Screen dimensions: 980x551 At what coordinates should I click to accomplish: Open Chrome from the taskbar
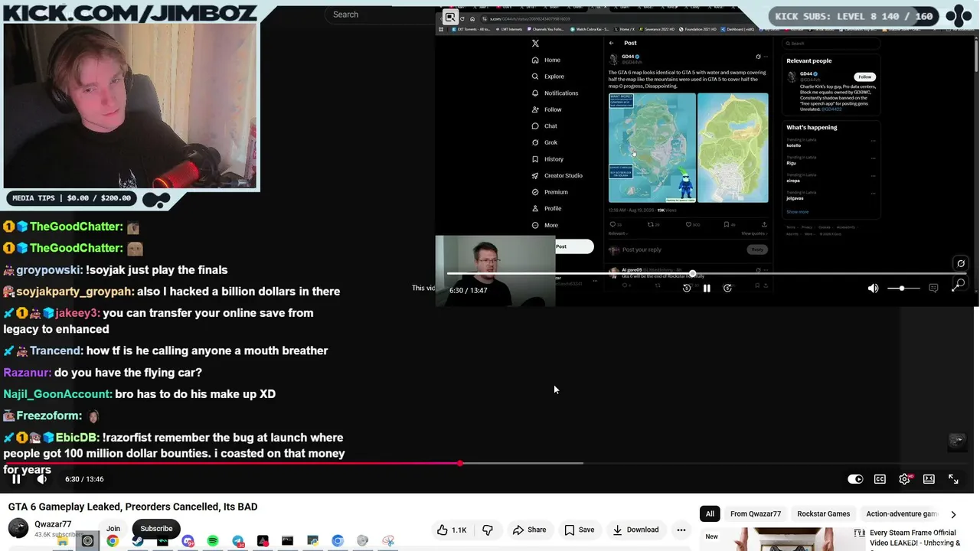pyautogui.click(x=113, y=541)
